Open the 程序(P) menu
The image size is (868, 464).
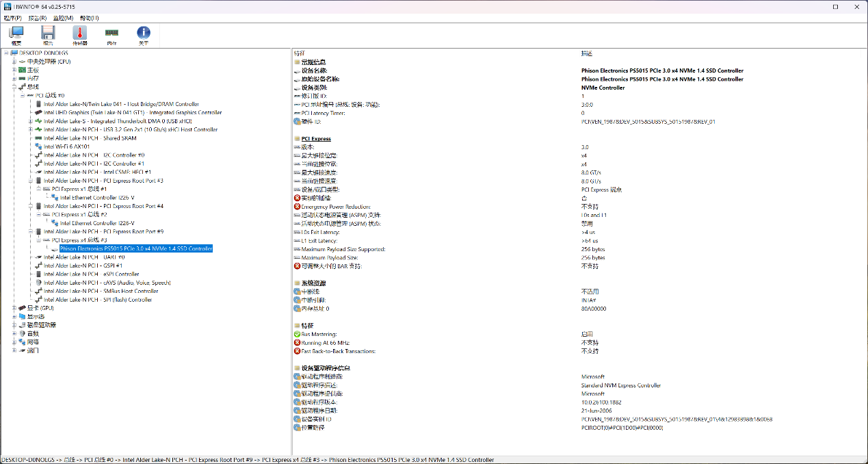pos(12,18)
